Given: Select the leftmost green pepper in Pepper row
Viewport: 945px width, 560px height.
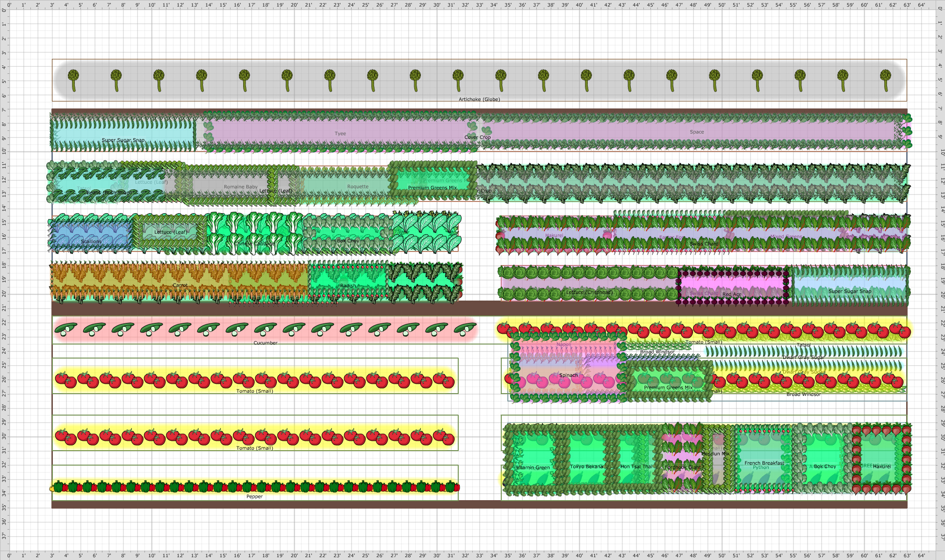Looking at the screenshot, I should pyautogui.click(x=58, y=487).
